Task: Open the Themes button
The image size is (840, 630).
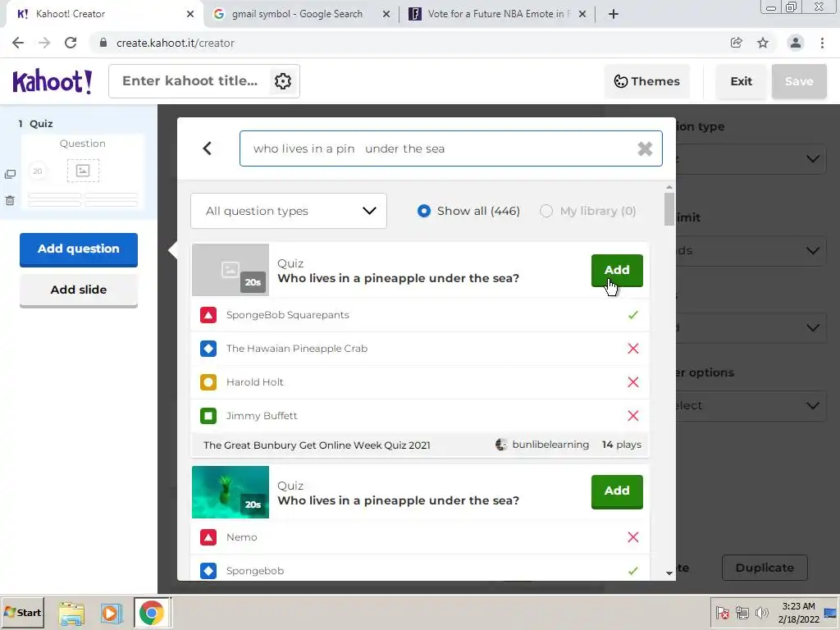Action: (646, 81)
